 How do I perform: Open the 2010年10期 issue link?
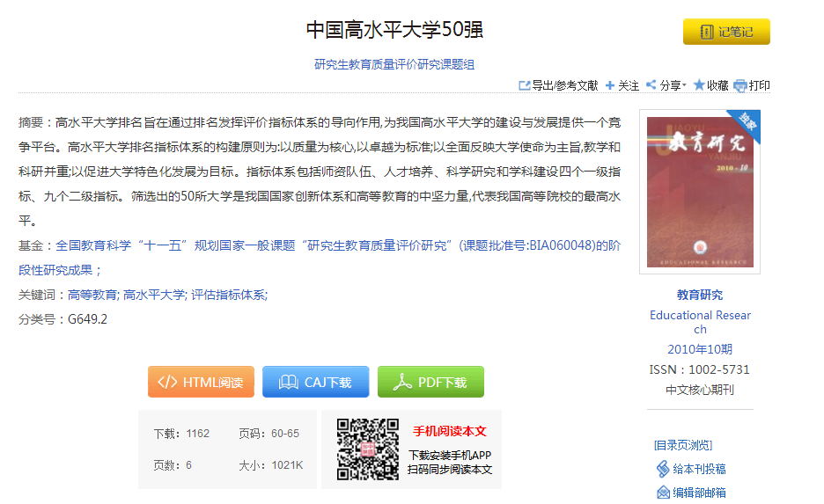700,349
